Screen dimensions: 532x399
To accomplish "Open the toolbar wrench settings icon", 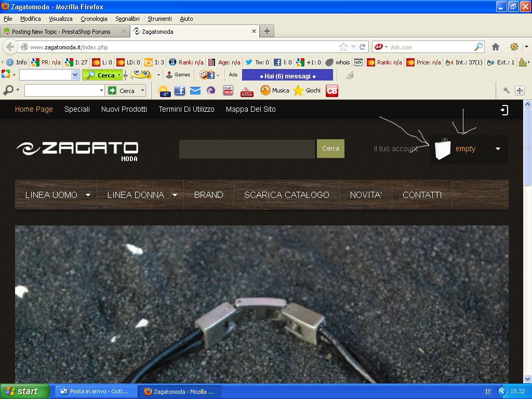I will (506, 90).
